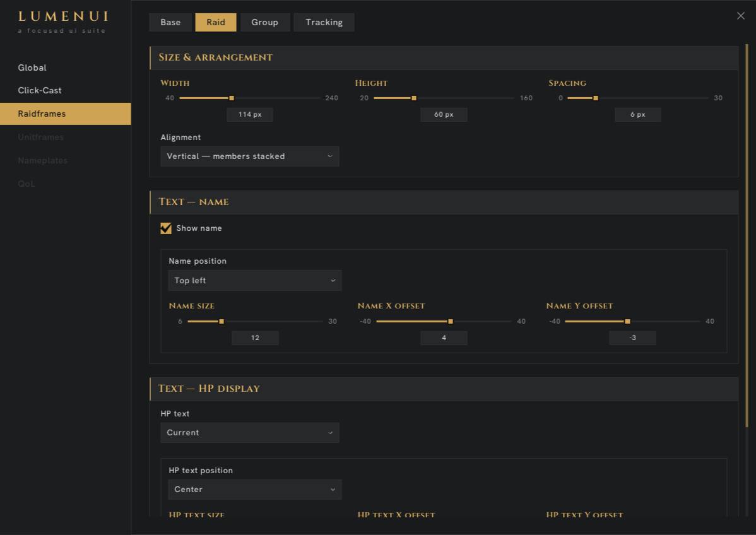The height and width of the screenshot is (535, 756).
Task: Click the Size & Arrangement section header
Action: [x=444, y=57]
